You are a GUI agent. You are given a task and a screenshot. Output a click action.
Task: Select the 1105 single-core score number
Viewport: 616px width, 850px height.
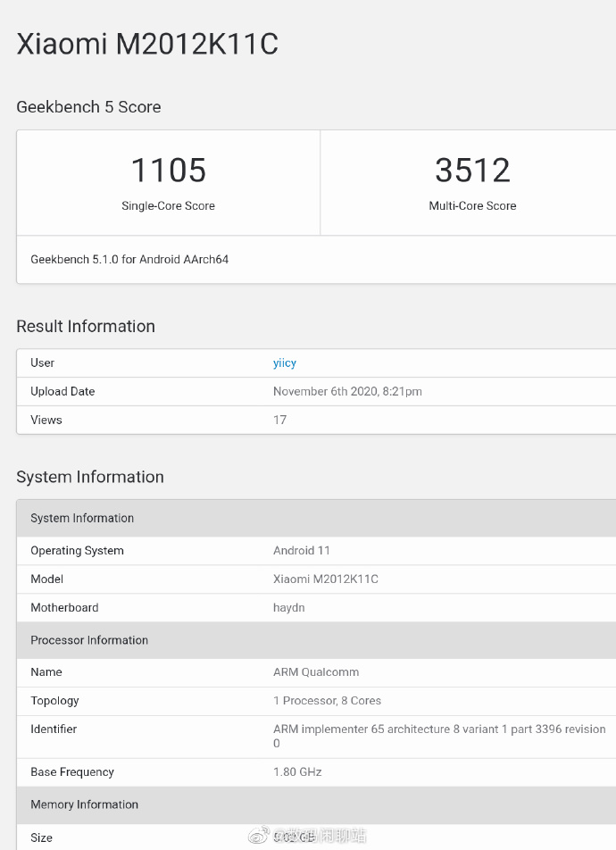pos(168,170)
